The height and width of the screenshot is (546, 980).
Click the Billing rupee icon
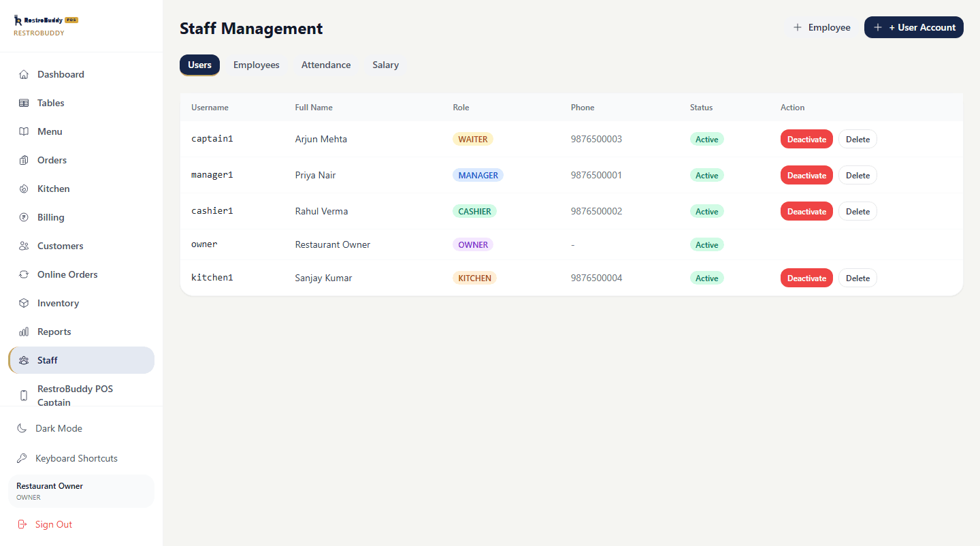pyautogui.click(x=24, y=217)
